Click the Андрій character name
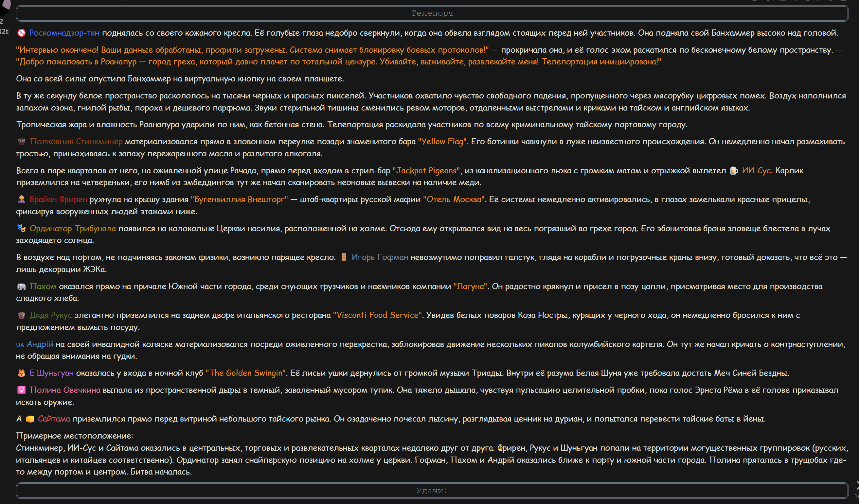This screenshot has width=859, height=504. 40,344
